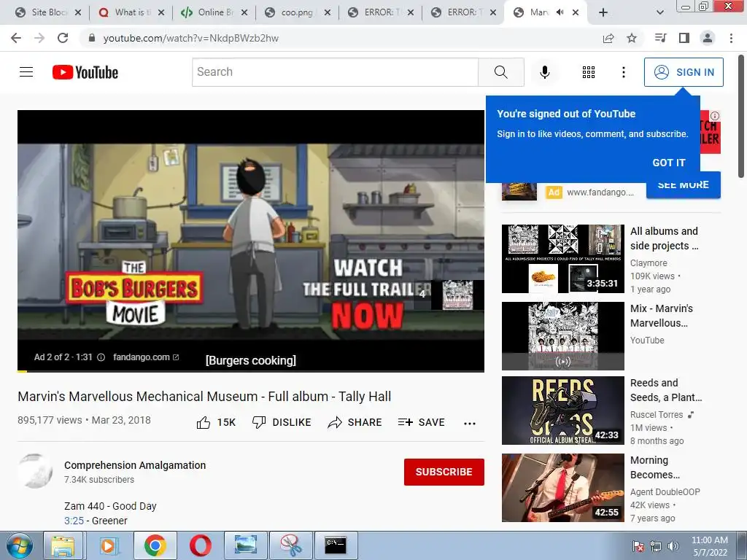This screenshot has height=560, width=747.
Task: Open the Claymore channel name
Action: click(x=649, y=262)
